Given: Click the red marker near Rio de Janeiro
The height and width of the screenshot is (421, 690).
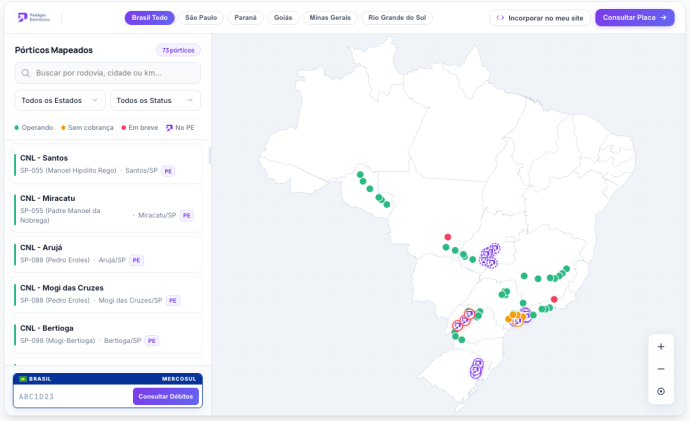Looking at the screenshot, I should click(x=554, y=300).
